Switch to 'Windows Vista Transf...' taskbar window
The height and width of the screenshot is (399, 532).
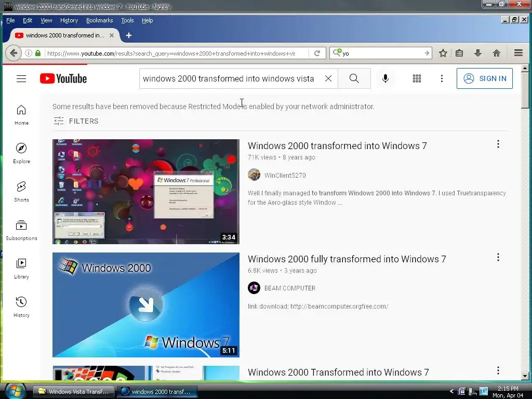tap(74, 391)
